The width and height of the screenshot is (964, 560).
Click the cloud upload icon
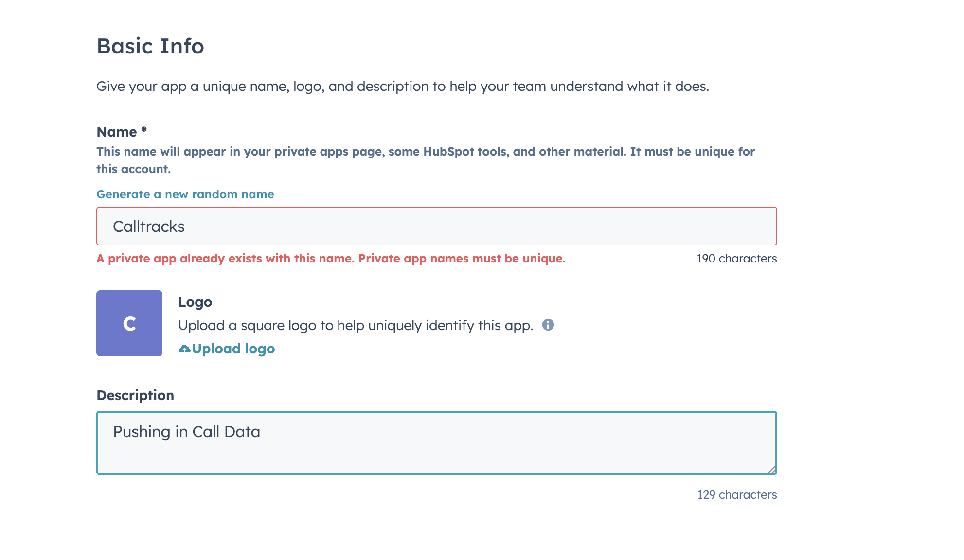point(185,349)
